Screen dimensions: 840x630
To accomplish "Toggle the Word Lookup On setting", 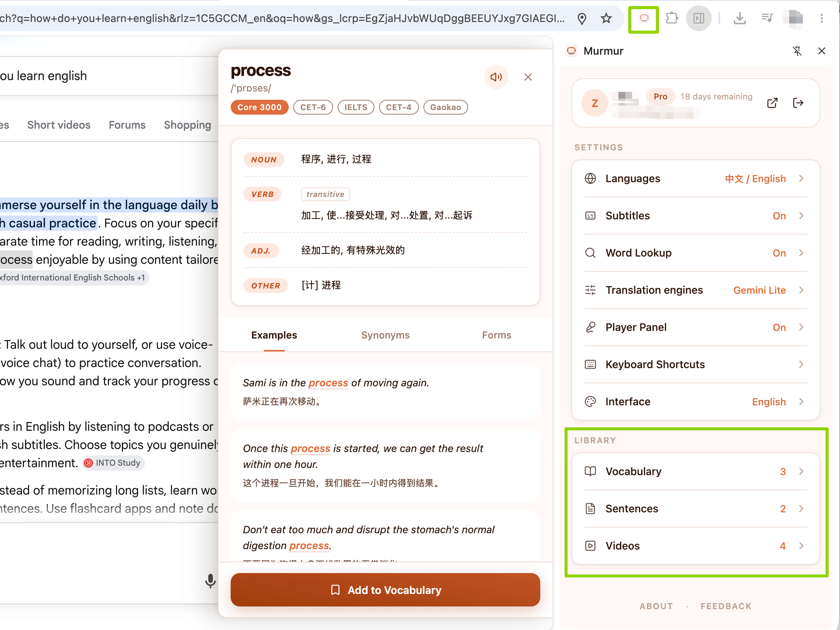I will 695,253.
